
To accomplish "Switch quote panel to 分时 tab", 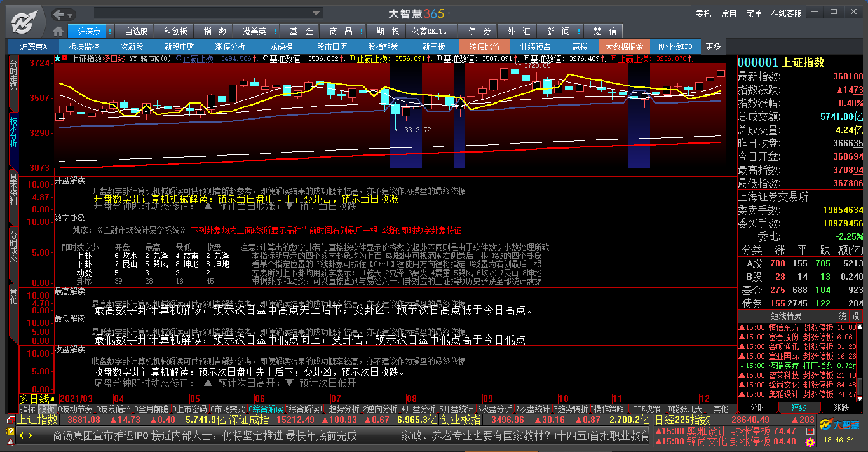I will pos(758,407).
